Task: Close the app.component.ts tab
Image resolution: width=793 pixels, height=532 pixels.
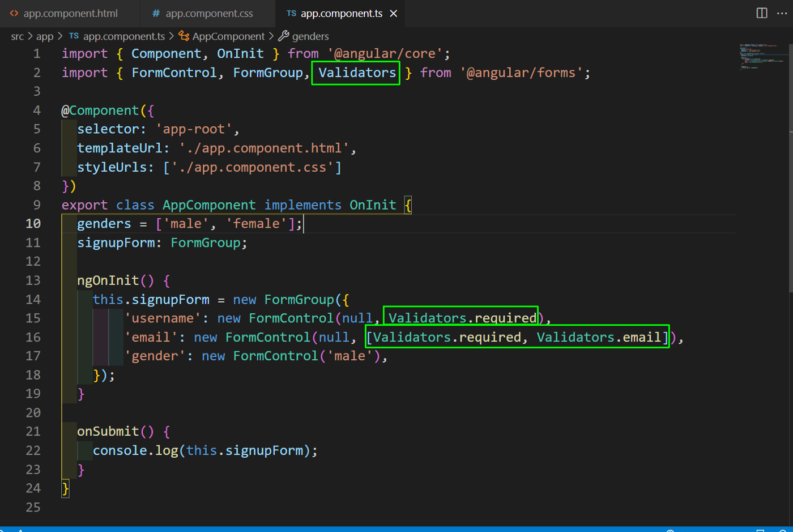Action: coord(394,13)
